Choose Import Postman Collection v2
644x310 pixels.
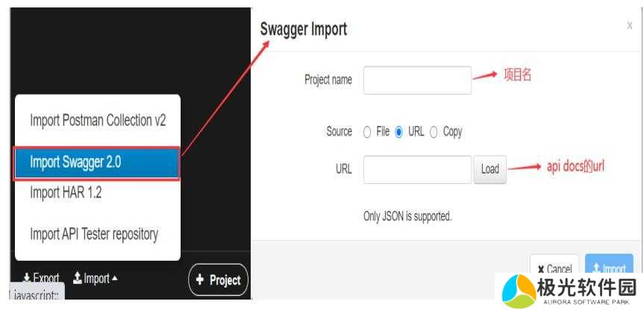[96, 121]
